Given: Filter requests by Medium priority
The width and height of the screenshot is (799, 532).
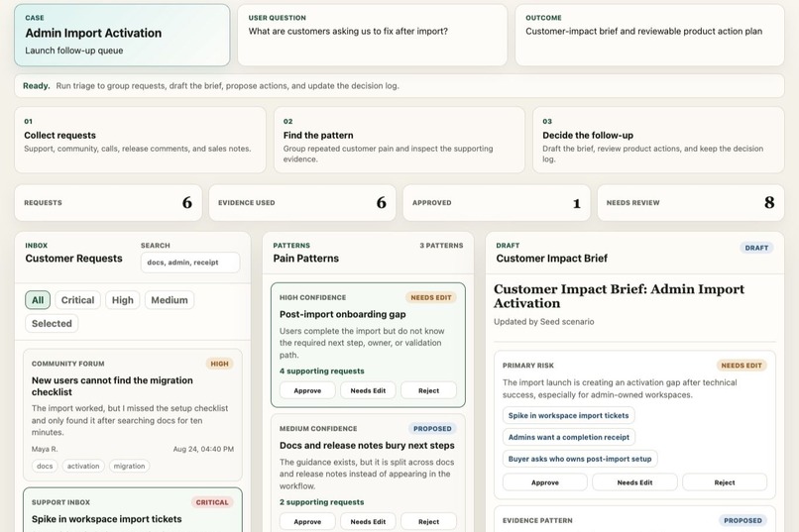Looking at the screenshot, I should 170,300.
